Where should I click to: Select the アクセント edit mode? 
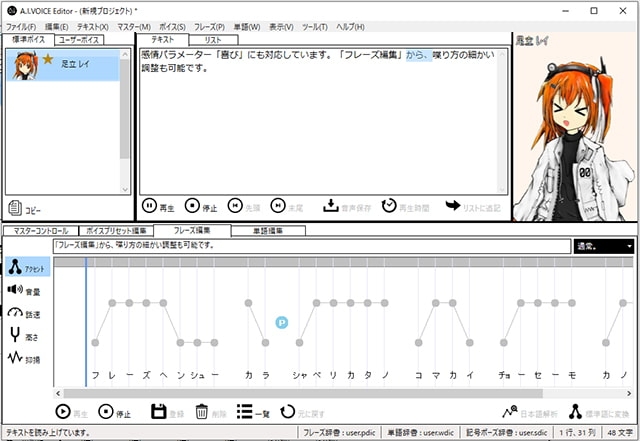[28, 267]
